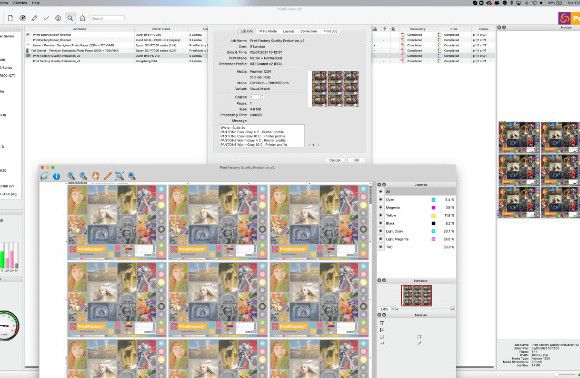Click the home icon in main toolbar
The image size is (580, 378).
(x=82, y=18)
